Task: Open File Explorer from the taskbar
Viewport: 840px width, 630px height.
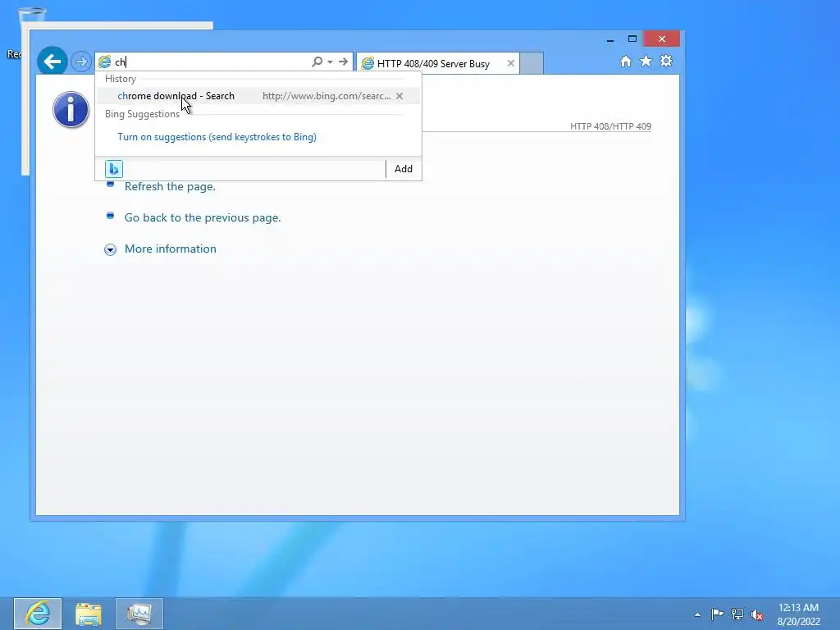Action: [x=89, y=614]
